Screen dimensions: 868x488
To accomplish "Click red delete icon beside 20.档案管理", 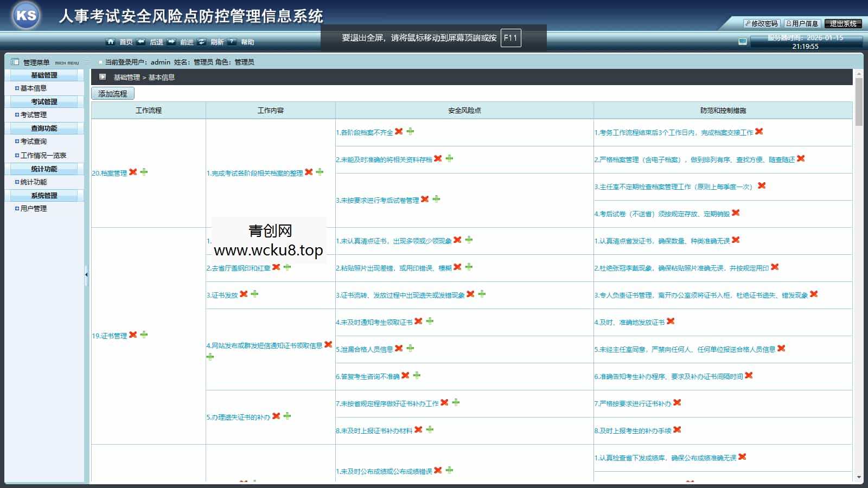I will click(133, 172).
